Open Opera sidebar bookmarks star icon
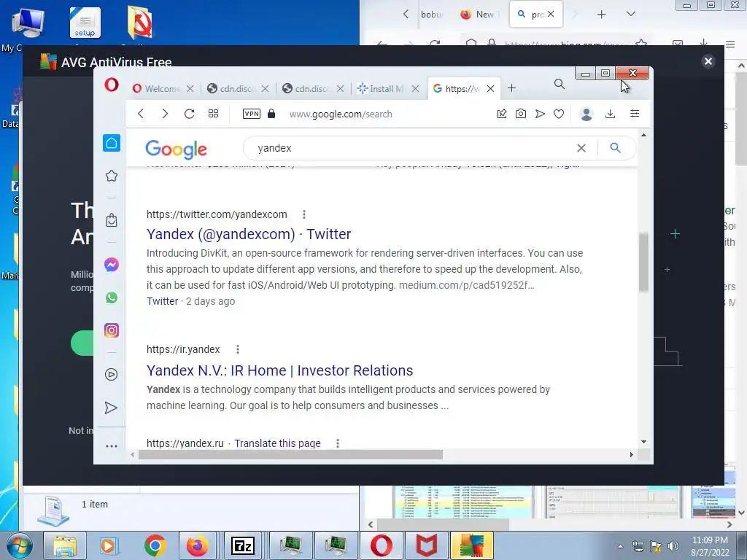The image size is (747, 560). tap(112, 176)
